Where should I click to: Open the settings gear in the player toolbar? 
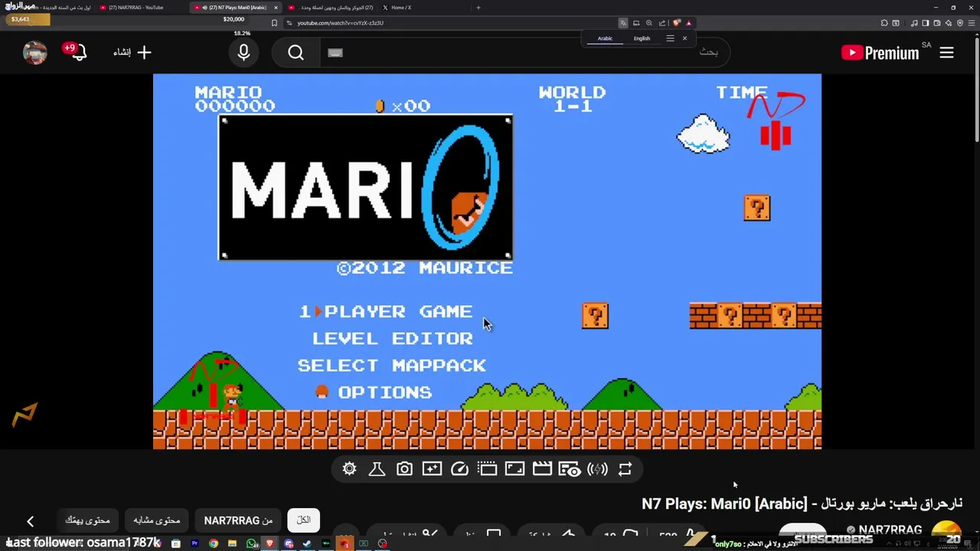349,469
